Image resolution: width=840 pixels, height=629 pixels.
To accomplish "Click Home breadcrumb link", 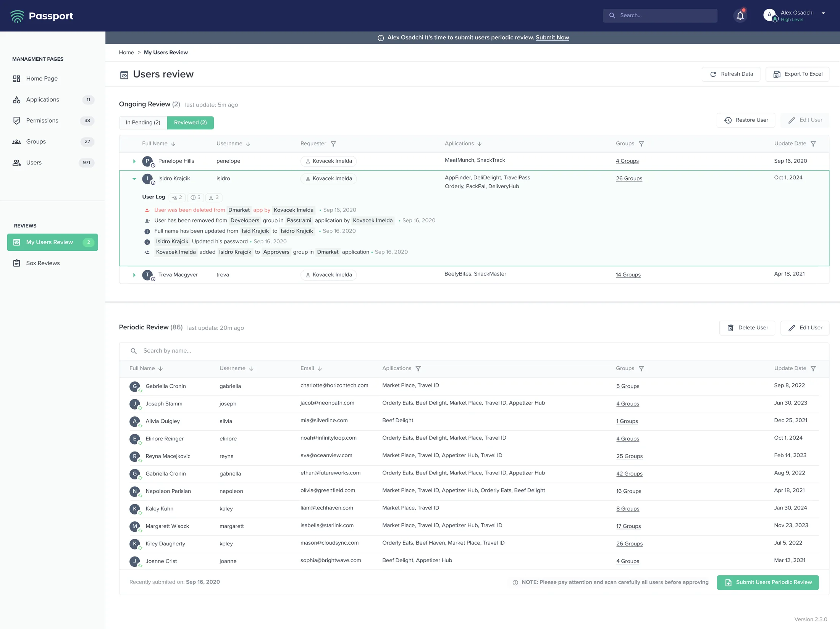I will pyautogui.click(x=126, y=53).
